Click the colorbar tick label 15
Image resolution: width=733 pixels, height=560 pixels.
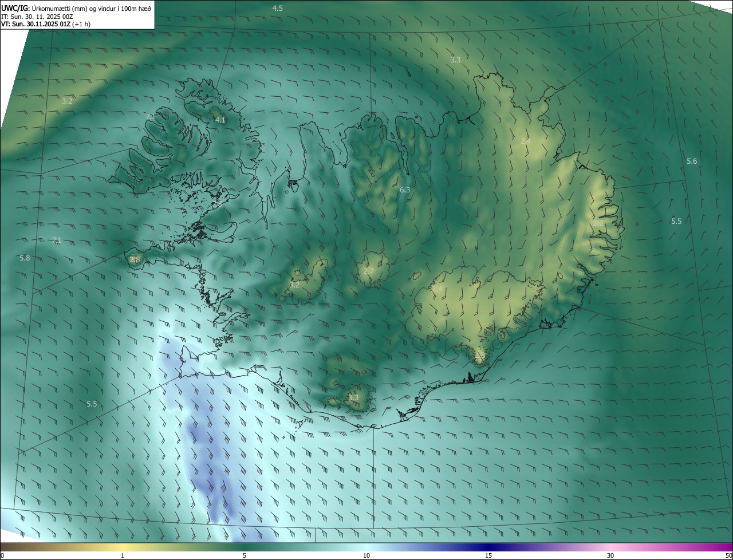click(x=488, y=555)
